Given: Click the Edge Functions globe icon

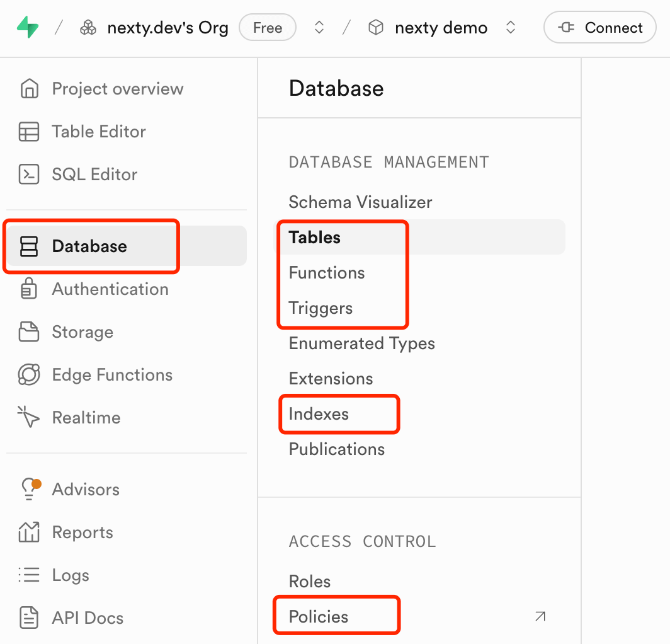Looking at the screenshot, I should pos(29,374).
